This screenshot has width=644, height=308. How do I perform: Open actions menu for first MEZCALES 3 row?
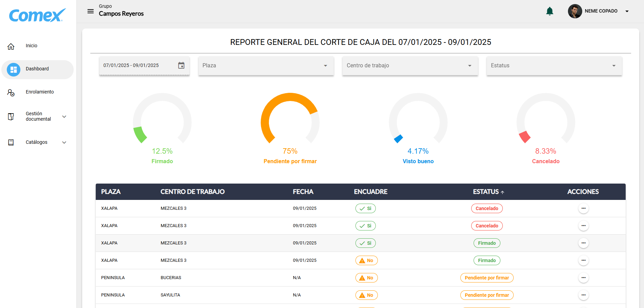point(583,208)
